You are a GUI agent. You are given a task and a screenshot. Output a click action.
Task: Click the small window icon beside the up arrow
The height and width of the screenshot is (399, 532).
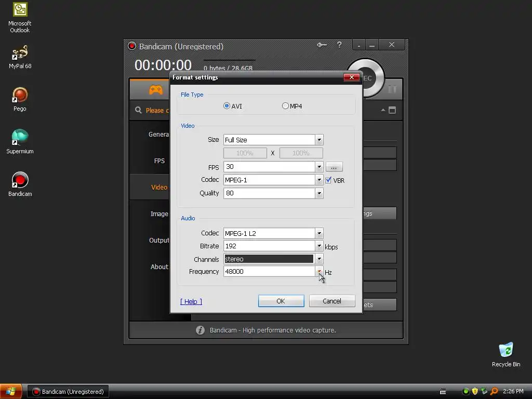(x=392, y=110)
